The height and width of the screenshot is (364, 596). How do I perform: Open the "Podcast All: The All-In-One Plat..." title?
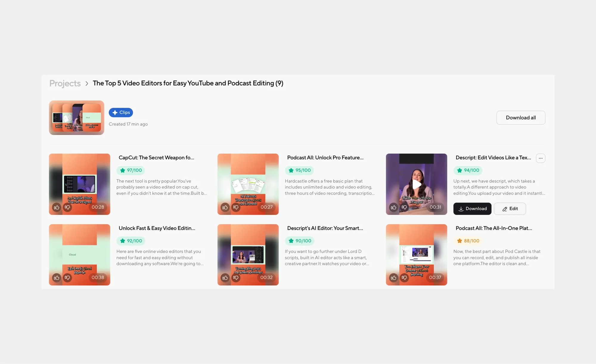493,228
